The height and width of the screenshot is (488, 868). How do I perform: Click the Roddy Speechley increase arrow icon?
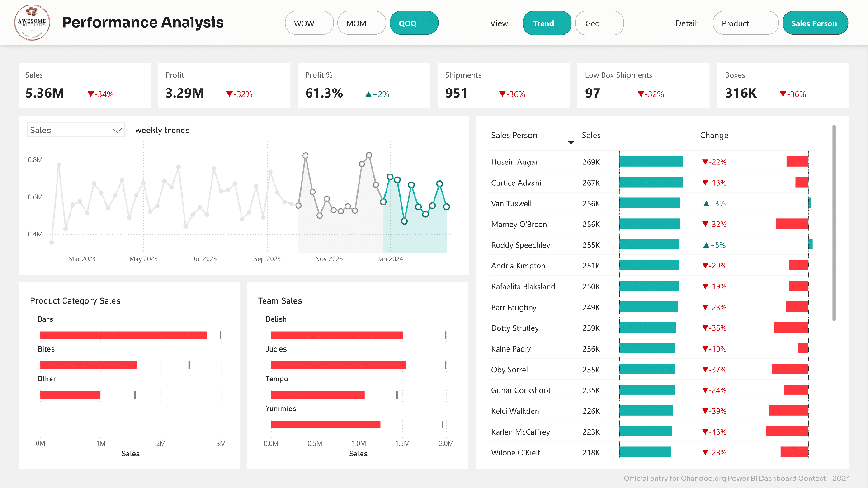pos(706,245)
